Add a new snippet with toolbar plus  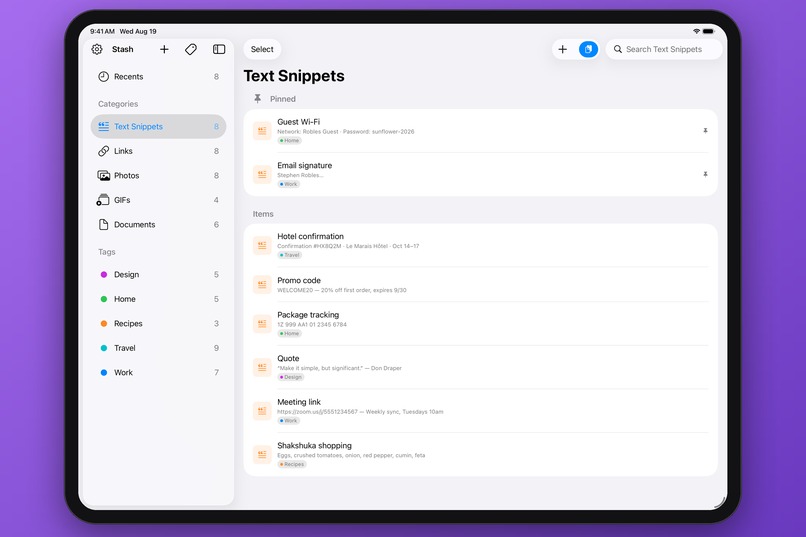tap(563, 49)
